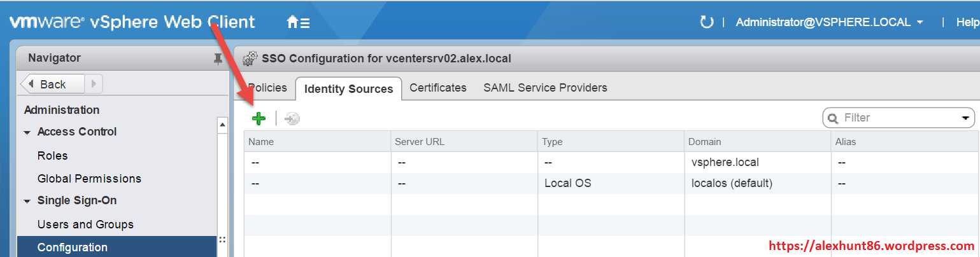The image size is (980, 257).
Task: Click inside the Filter input field
Action: [898, 118]
